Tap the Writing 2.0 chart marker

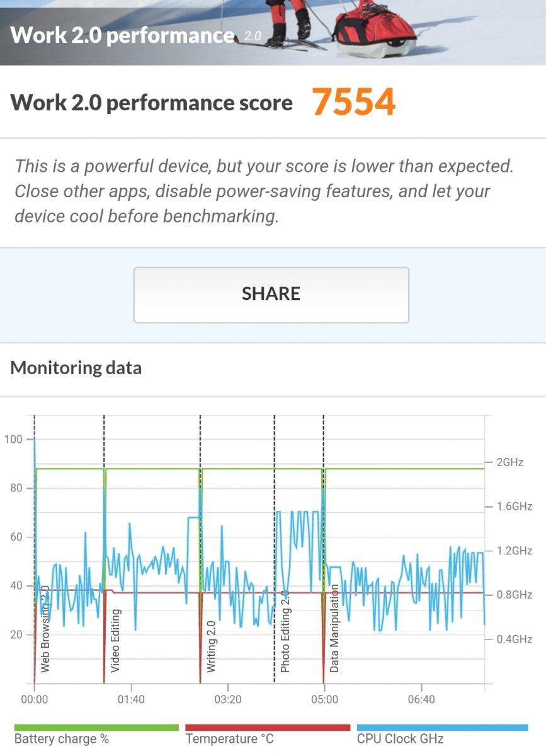(x=211, y=646)
